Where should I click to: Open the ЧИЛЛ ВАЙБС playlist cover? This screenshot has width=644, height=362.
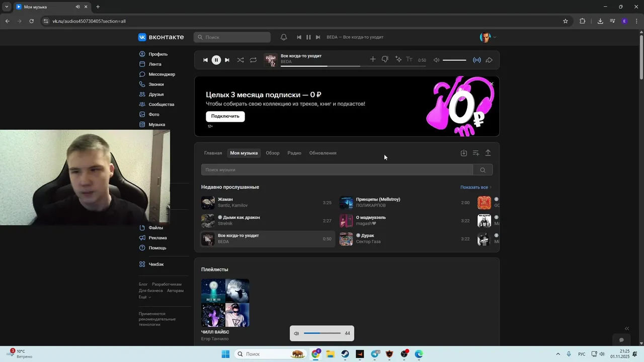(225, 303)
